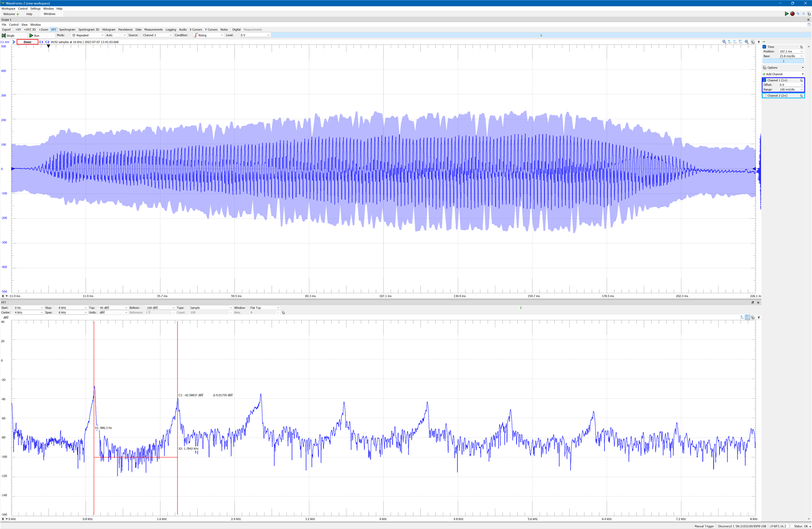Open the FFT Window Flat Top dropdown
The width and height of the screenshot is (812, 529).
click(x=264, y=308)
